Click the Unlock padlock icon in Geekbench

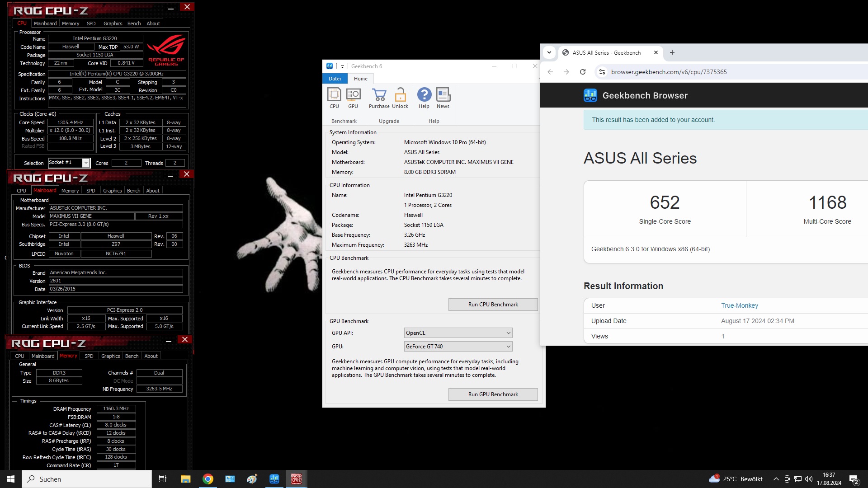click(x=400, y=98)
